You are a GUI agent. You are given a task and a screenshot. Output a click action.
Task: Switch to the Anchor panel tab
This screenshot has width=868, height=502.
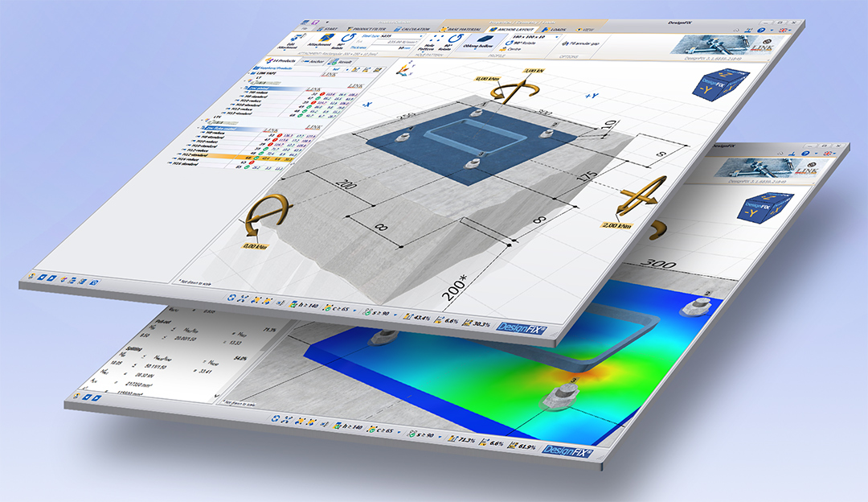click(x=313, y=61)
